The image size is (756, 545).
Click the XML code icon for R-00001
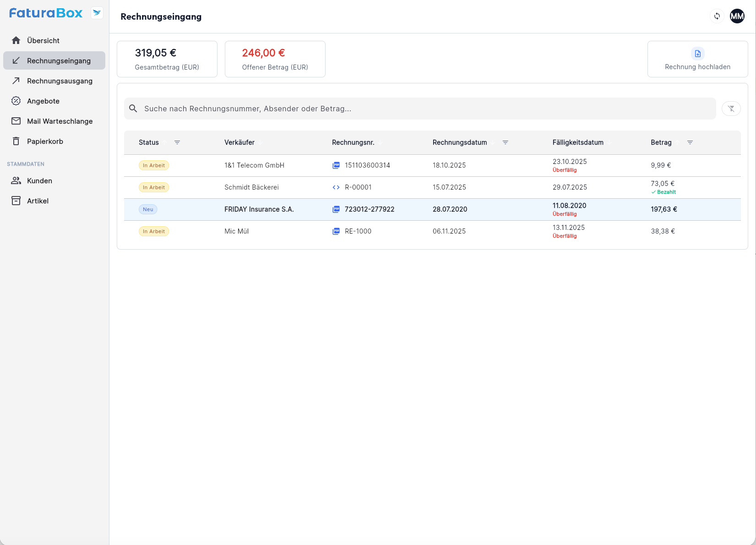(x=336, y=187)
